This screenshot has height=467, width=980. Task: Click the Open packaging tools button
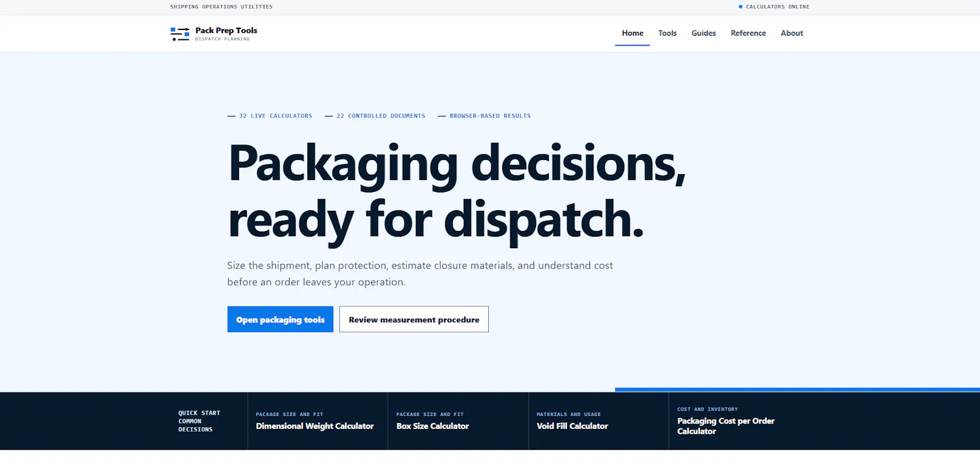[x=280, y=319]
